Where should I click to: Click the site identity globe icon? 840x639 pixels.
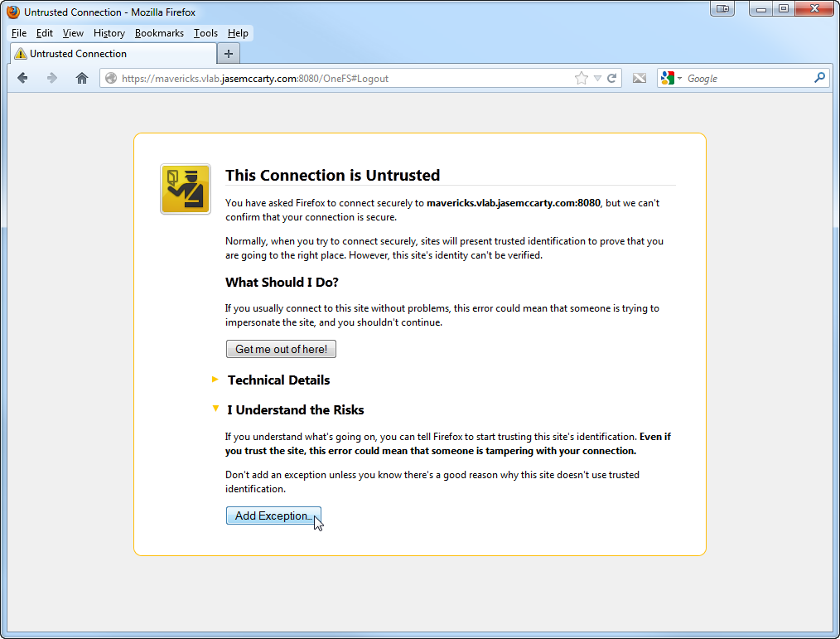[x=111, y=79]
